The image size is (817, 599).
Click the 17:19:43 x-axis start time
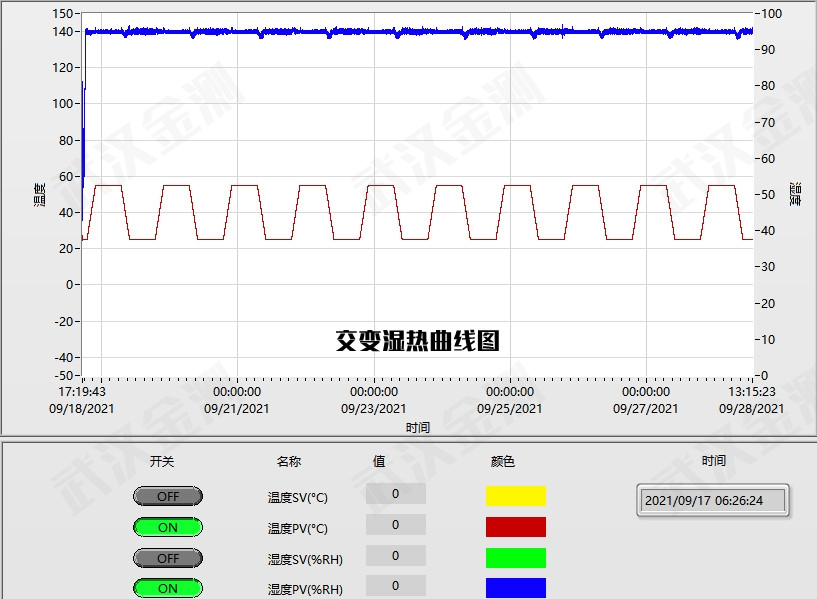point(82,392)
